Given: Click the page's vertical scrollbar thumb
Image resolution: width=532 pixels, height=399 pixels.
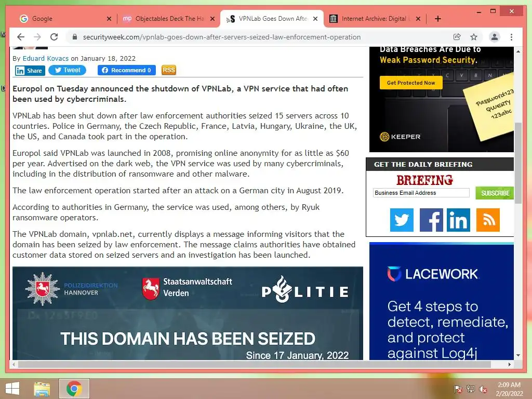Looking at the screenshot, I should click(x=518, y=163).
